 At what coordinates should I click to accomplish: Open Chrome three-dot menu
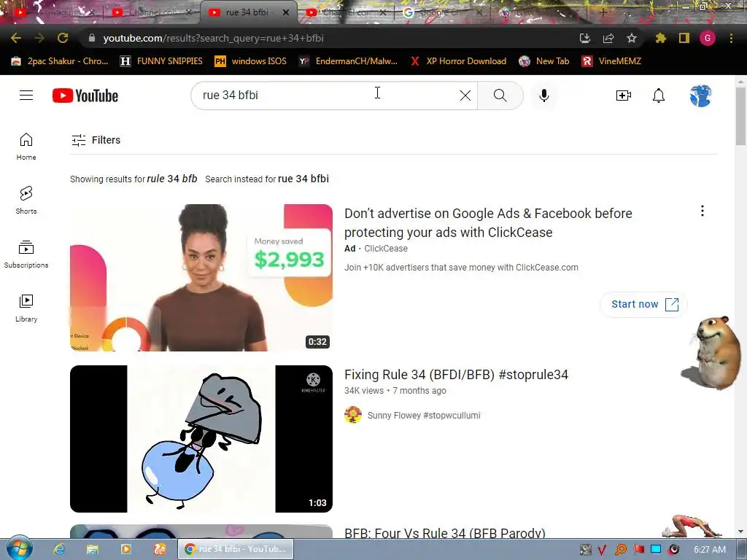click(x=731, y=38)
